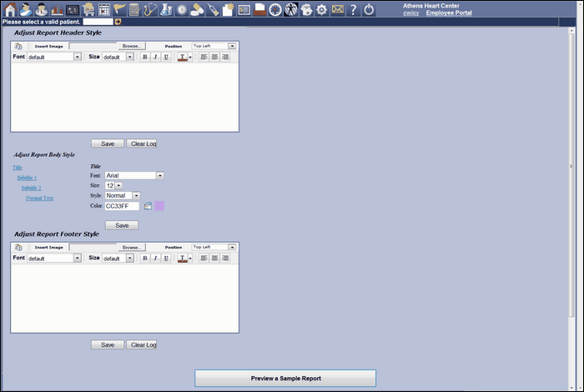Viewport: 584px width, 392px height.
Task: Click the chalkboard icon
Action: (73, 10)
